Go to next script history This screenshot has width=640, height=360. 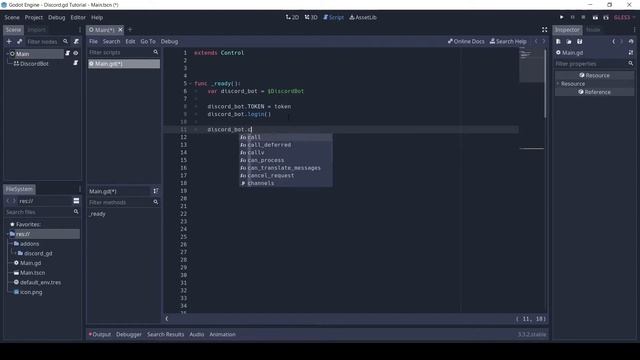(543, 41)
